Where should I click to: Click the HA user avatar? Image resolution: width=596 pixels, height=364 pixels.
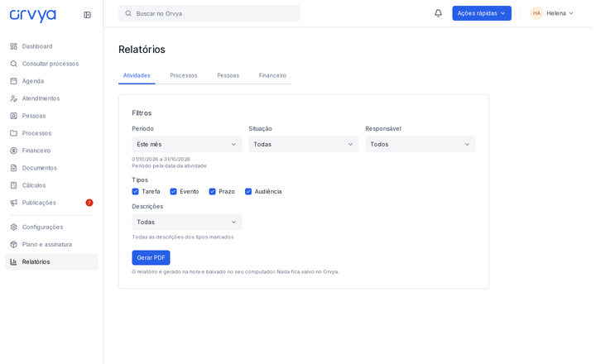pos(536,13)
